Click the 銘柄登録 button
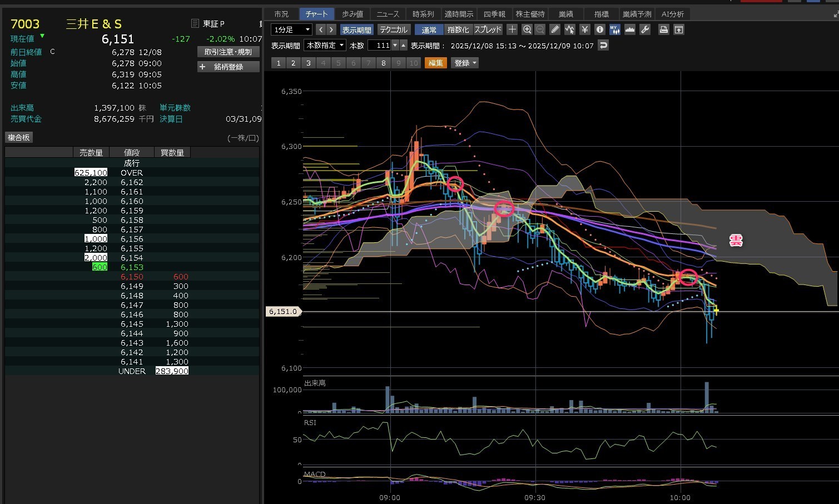 pyautogui.click(x=229, y=67)
